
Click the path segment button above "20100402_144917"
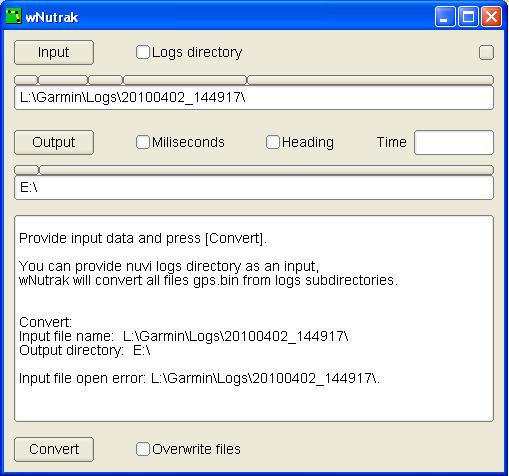[x=185, y=80]
